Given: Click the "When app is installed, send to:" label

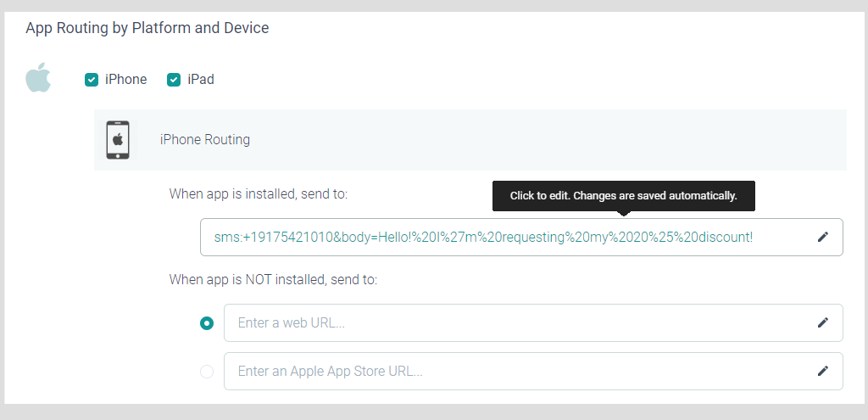Looking at the screenshot, I should 258,194.
